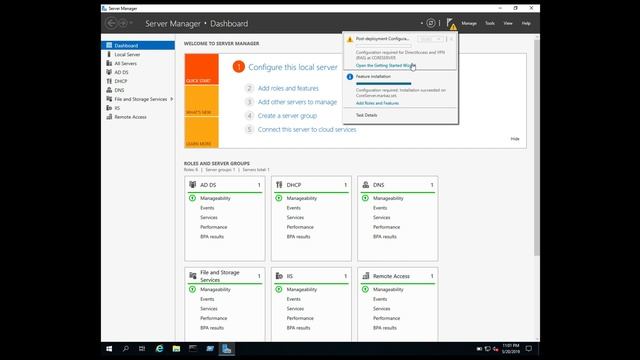Viewport: 640px width, 360px height.
Task: Open File Explorer from the taskbar
Action: [176, 349]
